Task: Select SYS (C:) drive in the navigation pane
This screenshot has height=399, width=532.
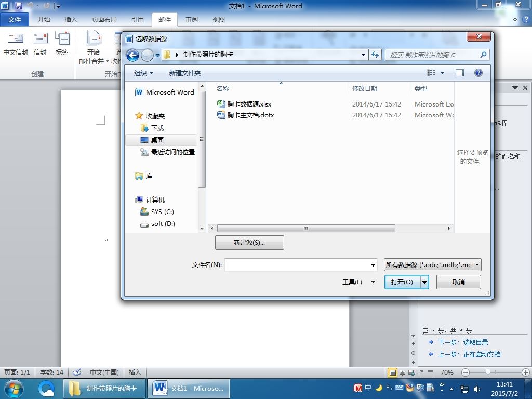Action: [x=157, y=212]
